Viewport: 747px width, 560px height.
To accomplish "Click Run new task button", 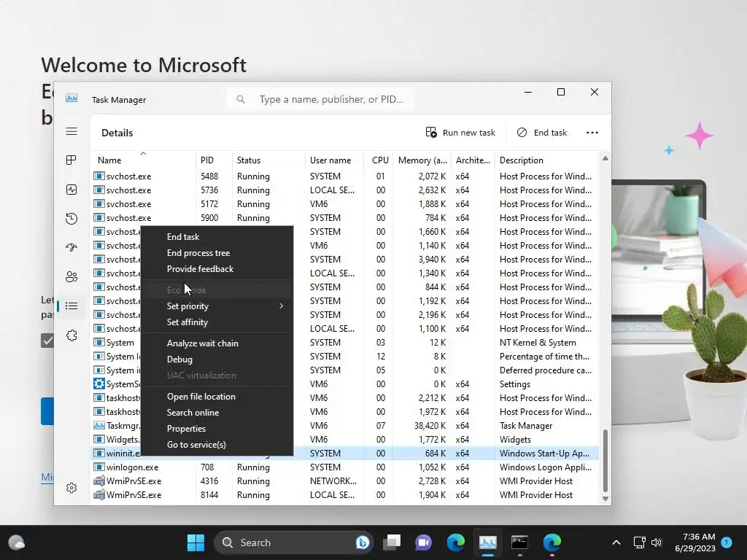I will click(x=460, y=133).
